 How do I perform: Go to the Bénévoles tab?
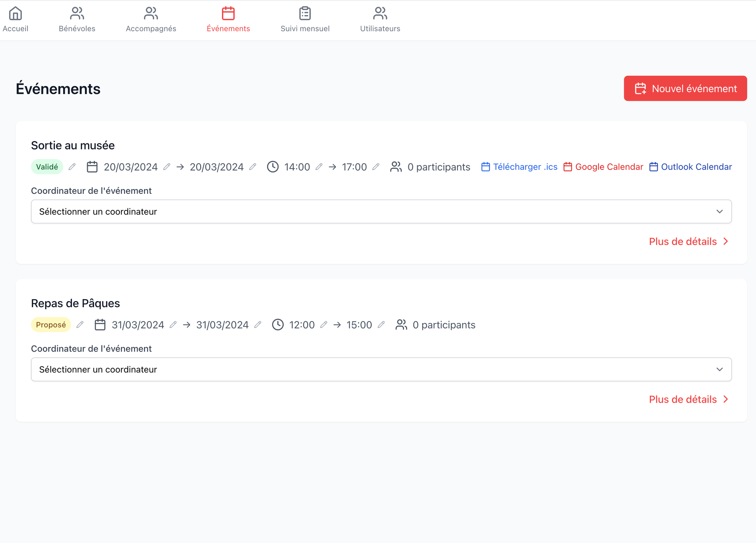77,20
